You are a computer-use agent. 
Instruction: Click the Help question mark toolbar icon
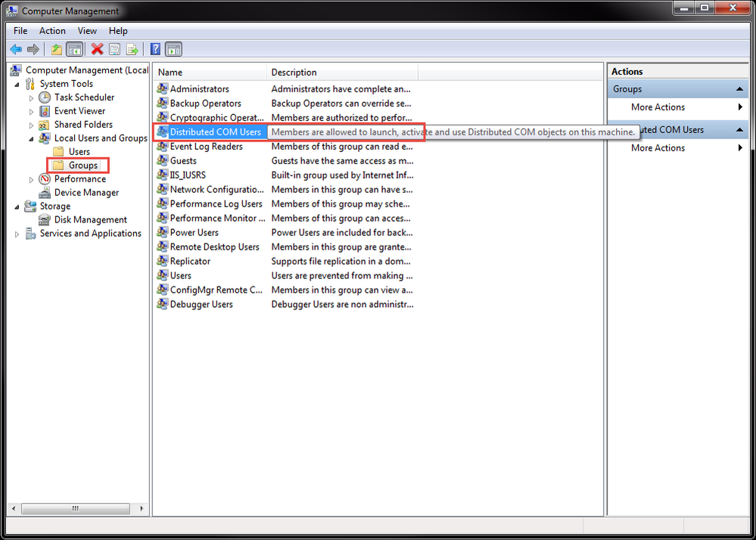click(x=155, y=49)
